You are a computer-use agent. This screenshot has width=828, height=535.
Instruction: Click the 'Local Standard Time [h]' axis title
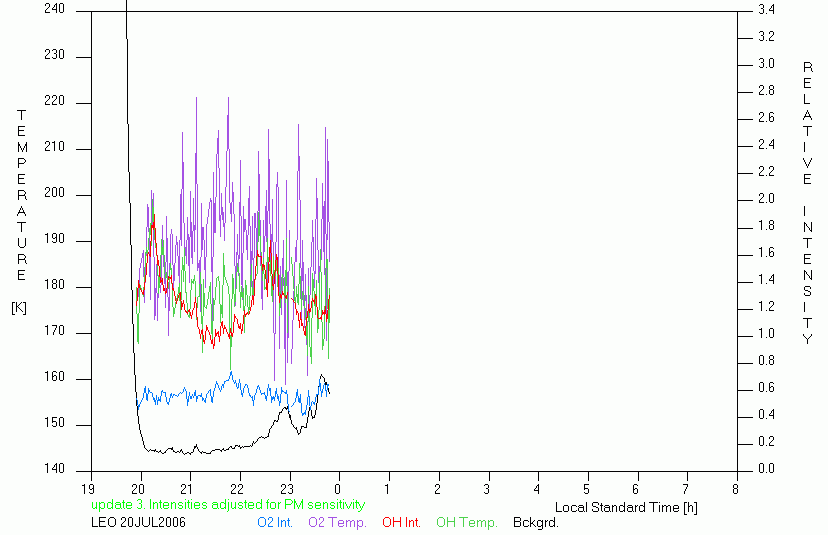[x=626, y=508]
